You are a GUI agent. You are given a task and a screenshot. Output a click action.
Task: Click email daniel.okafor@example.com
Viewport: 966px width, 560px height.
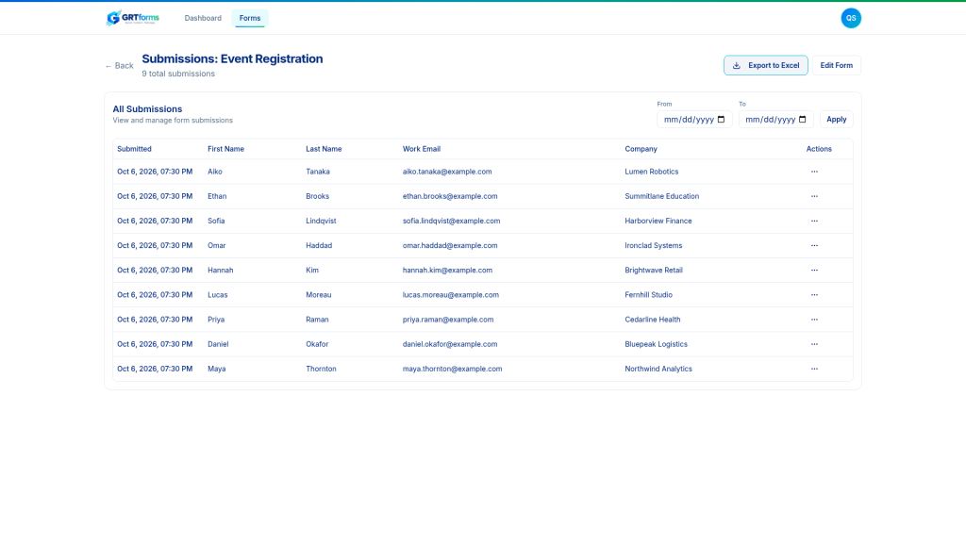click(x=450, y=344)
